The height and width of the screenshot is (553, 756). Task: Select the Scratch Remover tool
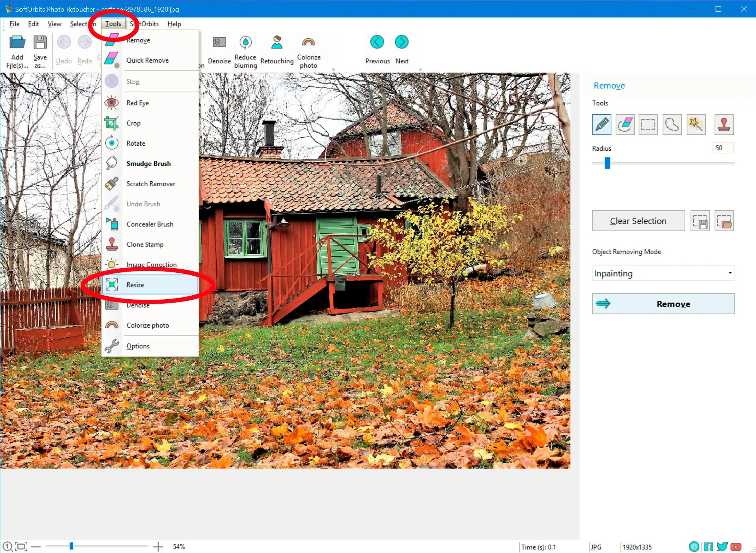tap(150, 183)
